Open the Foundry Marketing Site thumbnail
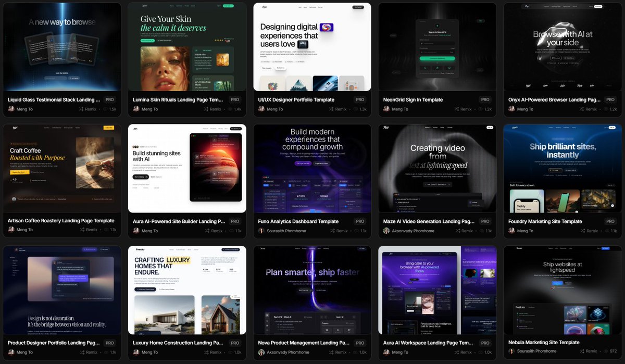This screenshot has width=625, height=364. point(562,168)
